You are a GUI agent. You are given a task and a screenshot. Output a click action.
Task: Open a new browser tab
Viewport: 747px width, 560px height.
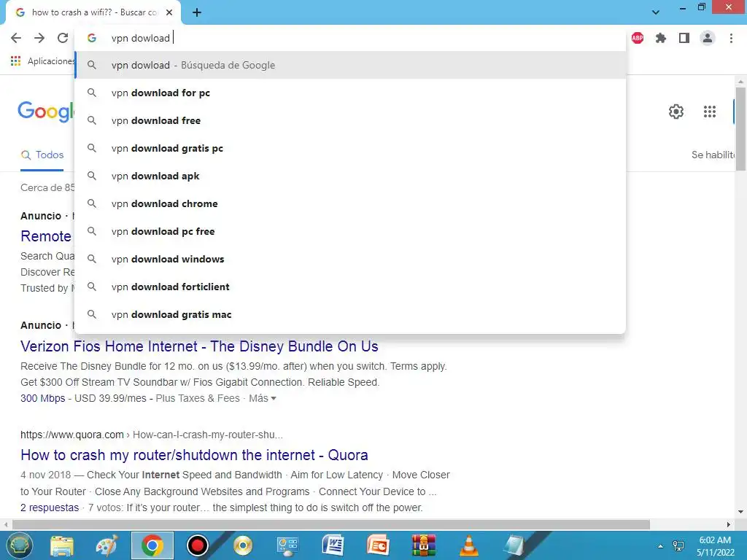197,12
